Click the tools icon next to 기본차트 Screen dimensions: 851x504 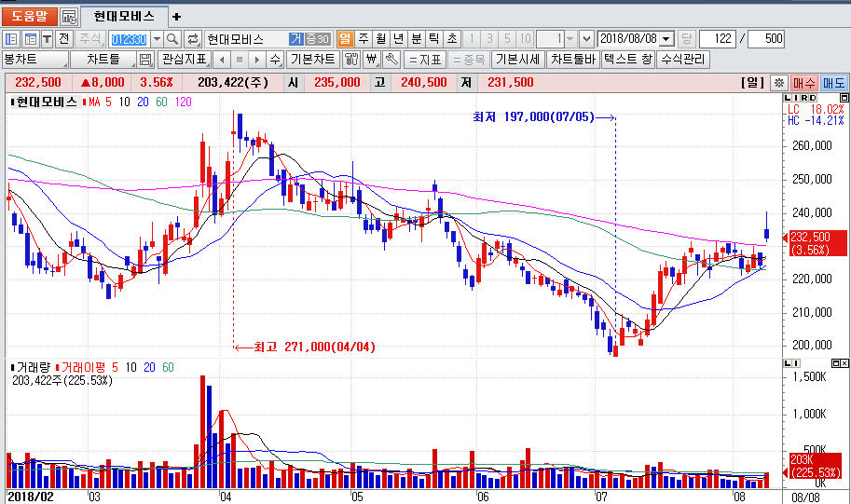(351, 60)
